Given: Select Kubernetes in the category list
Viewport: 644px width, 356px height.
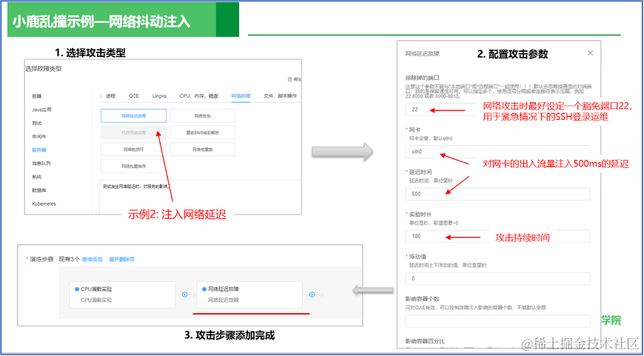Looking at the screenshot, I should pos(44,204).
